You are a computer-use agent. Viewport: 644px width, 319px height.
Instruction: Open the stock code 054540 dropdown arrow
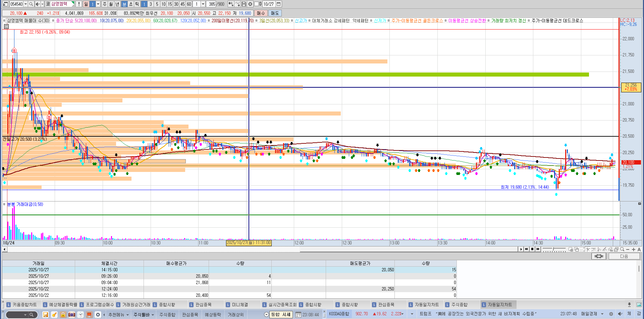[25, 4]
